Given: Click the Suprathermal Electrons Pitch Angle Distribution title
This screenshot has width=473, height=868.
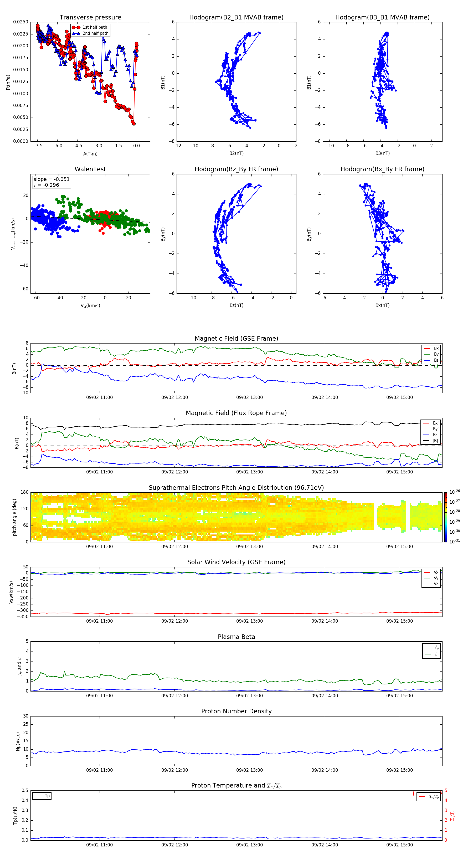Looking at the screenshot, I should click(x=236, y=488).
